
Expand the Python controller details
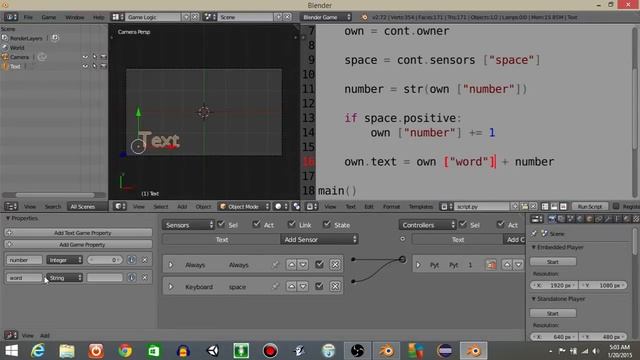coord(418,265)
